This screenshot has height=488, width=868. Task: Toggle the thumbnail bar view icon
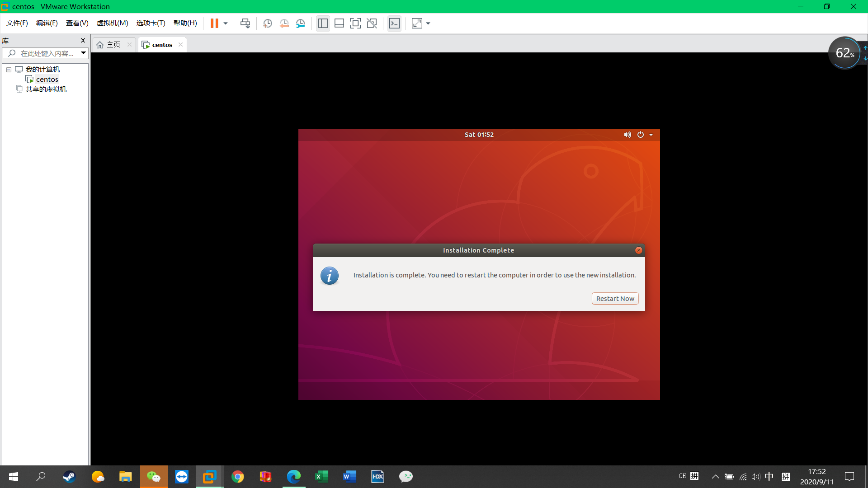[339, 23]
